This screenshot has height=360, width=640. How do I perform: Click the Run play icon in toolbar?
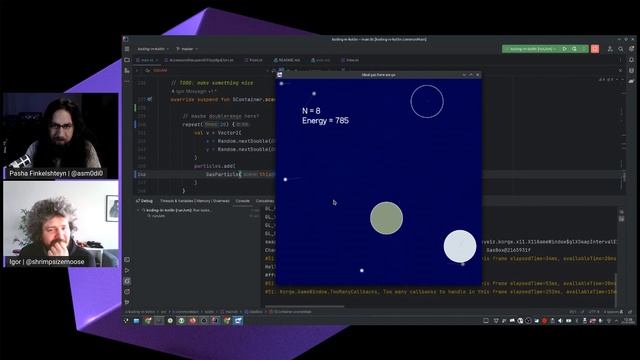pyautogui.click(x=564, y=49)
